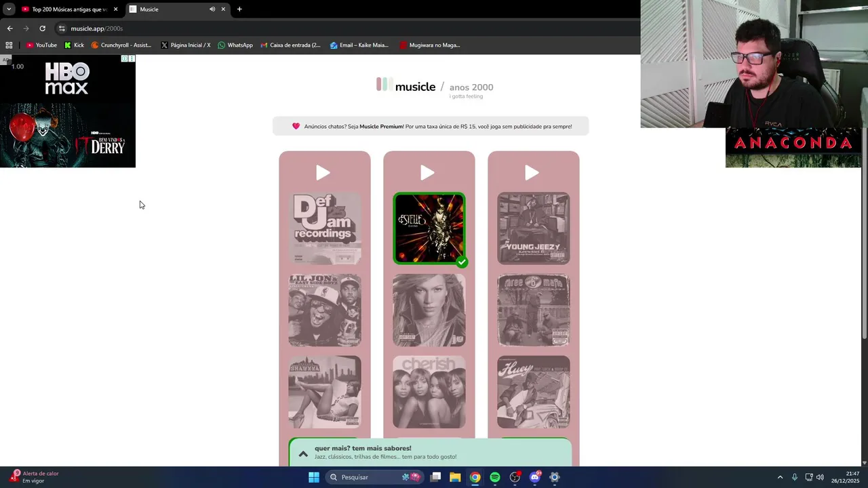868x488 pixels.
Task: Close the 'Top 200 Músicas antigas' tab
Action: pyautogui.click(x=115, y=9)
